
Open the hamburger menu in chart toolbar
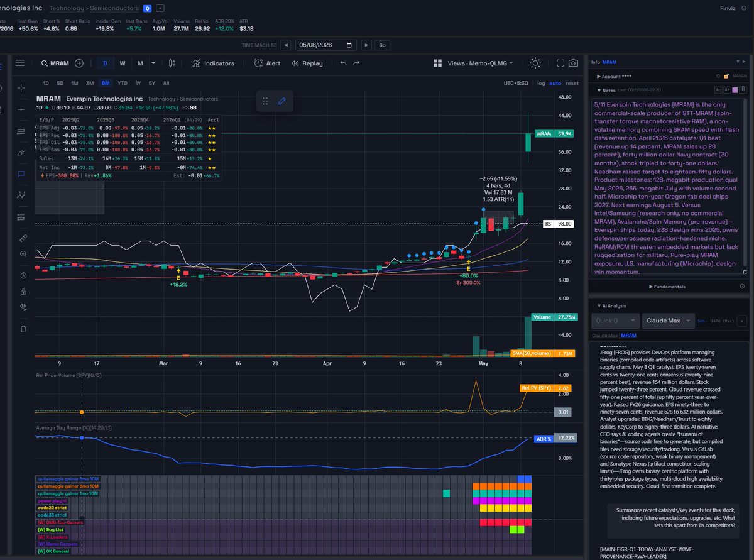(20, 63)
